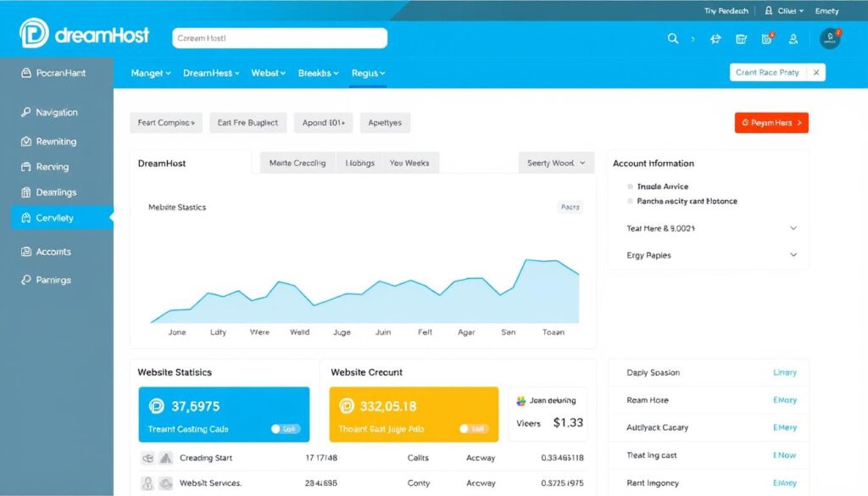Open the notifications icon with red badge
Screen dimensions: 868x496
pos(767,38)
